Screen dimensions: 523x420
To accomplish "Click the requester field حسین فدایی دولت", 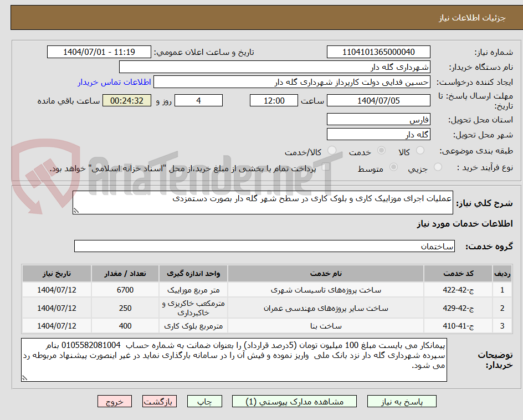I will pyautogui.click(x=292, y=82).
